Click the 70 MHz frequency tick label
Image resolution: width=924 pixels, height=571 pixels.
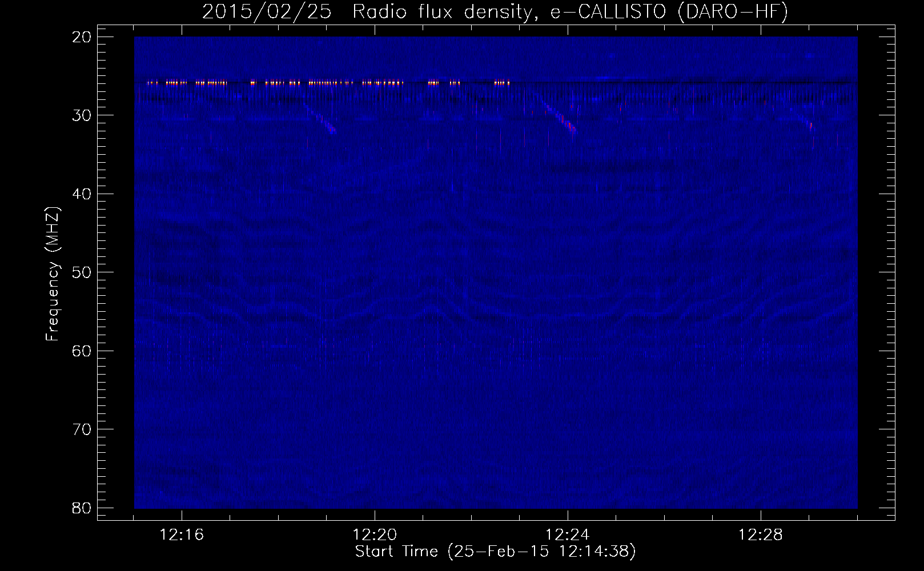pos(82,429)
